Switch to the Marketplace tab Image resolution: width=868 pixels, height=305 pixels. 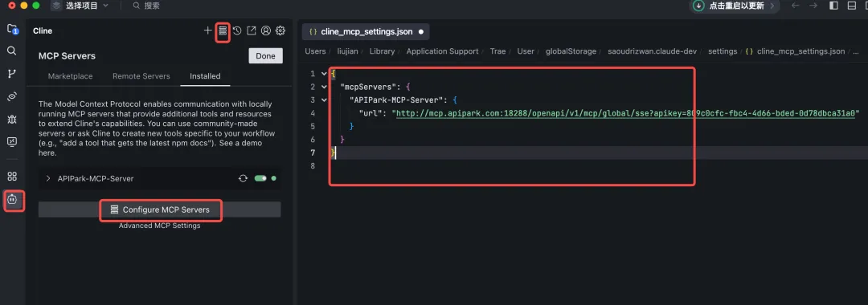[70, 76]
